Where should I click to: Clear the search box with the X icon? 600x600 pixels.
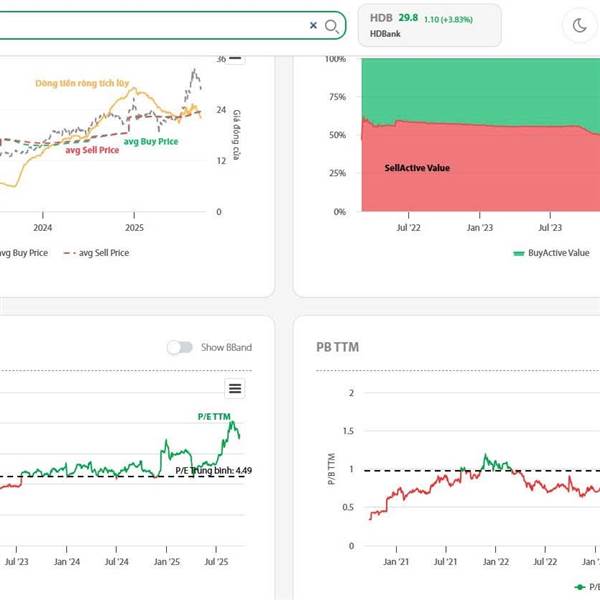click(x=313, y=25)
